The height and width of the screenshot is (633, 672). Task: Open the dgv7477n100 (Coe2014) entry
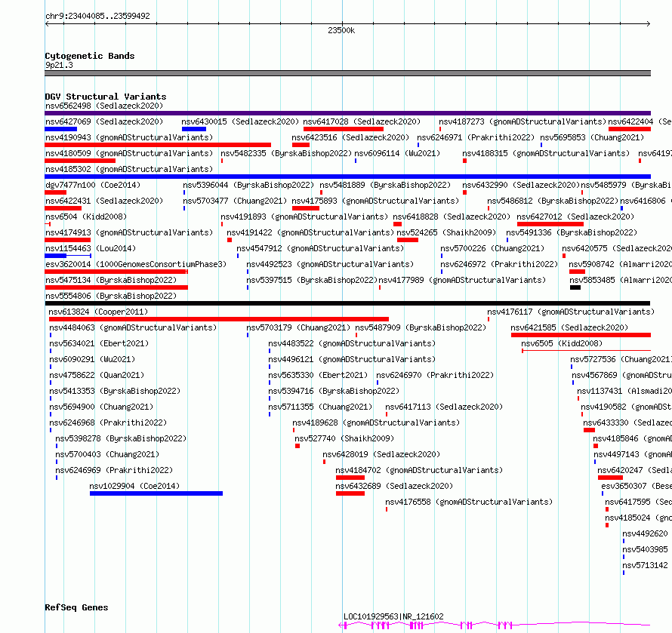click(x=93, y=185)
